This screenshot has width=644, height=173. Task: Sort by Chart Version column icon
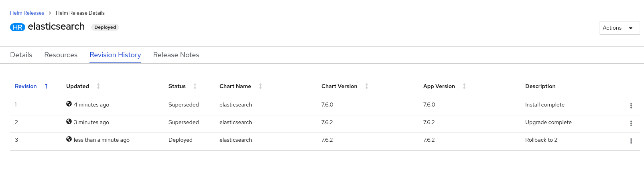click(x=367, y=86)
